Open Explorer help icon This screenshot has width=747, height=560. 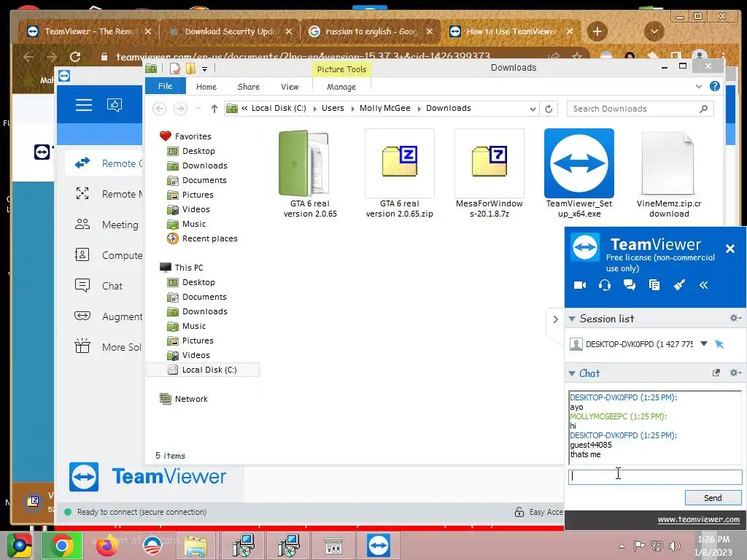(714, 86)
